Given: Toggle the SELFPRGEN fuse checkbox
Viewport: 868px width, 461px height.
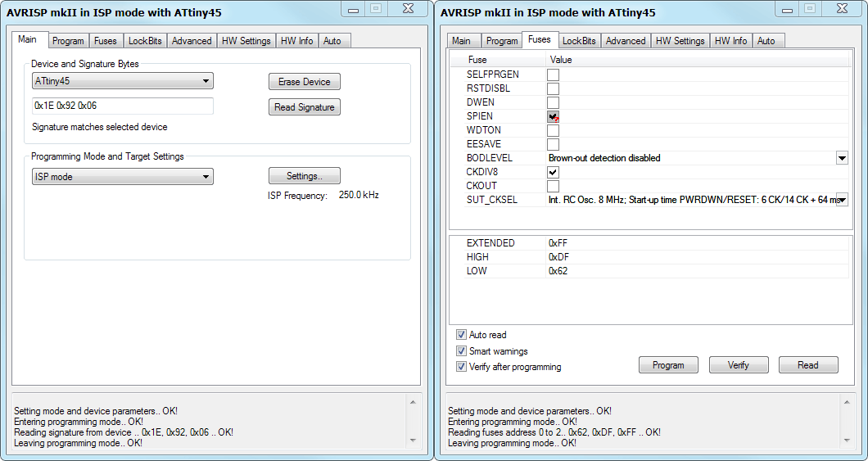Looking at the screenshot, I should pos(553,75).
